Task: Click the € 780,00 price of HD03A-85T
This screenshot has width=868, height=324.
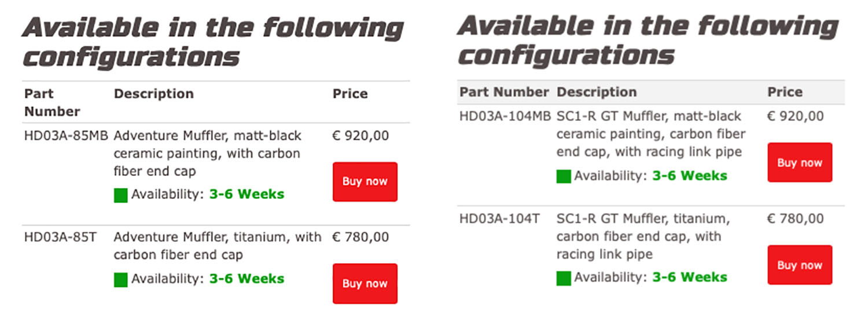Action: (x=361, y=237)
